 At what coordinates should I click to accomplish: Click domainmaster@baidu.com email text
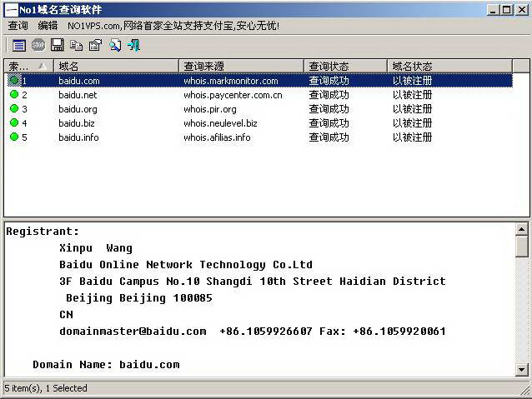point(133,332)
